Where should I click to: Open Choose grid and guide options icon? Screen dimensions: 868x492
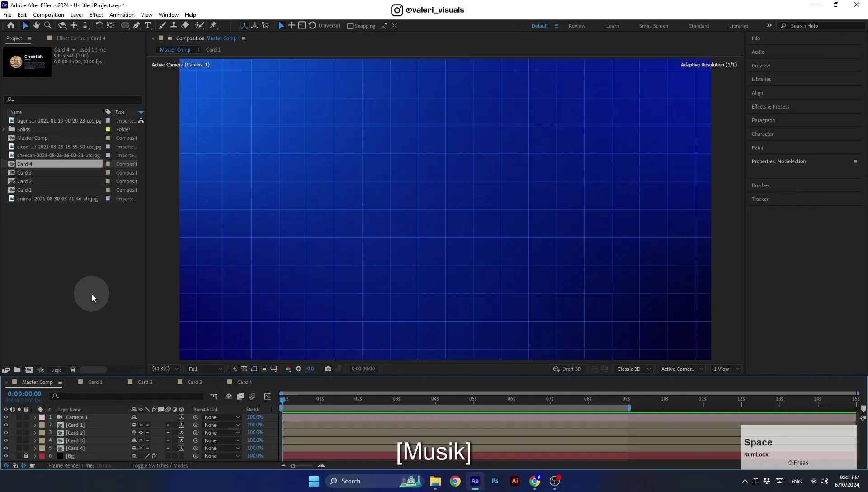pyautogui.click(x=274, y=369)
